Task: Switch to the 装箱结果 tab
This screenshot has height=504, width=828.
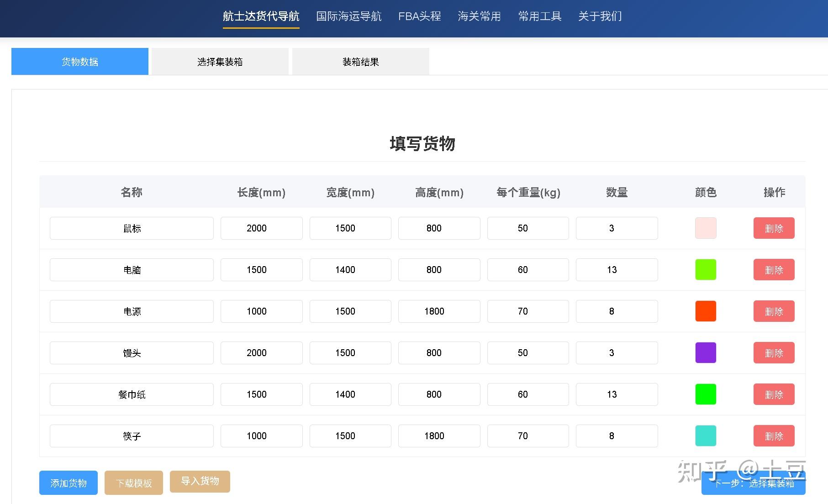Action: (360, 61)
